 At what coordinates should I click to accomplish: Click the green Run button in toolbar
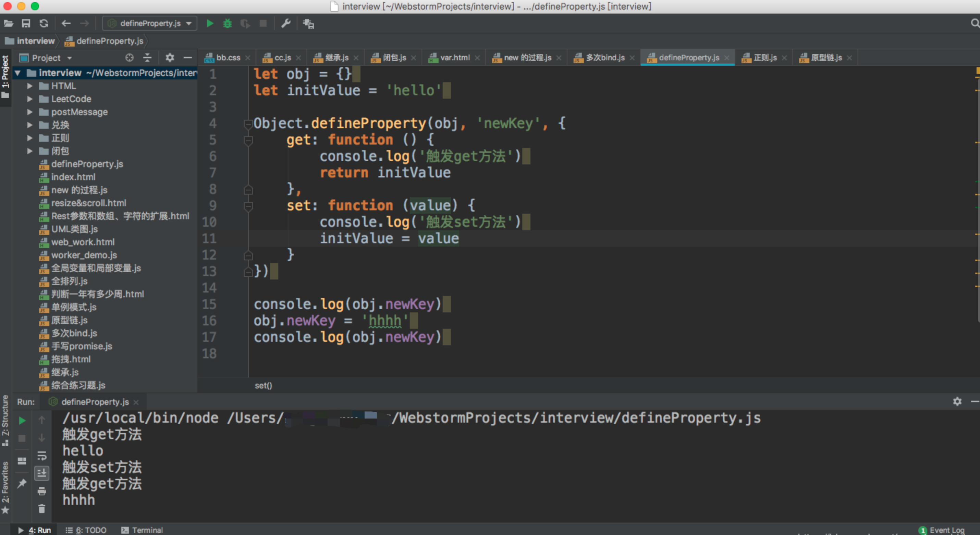click(x=210, y=24)
